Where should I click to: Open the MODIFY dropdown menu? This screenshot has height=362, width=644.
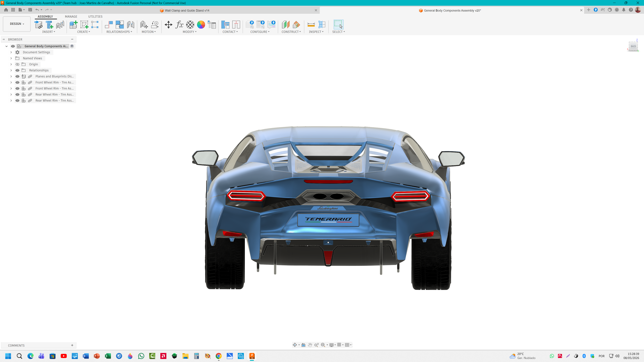click(x=190, y=32)
